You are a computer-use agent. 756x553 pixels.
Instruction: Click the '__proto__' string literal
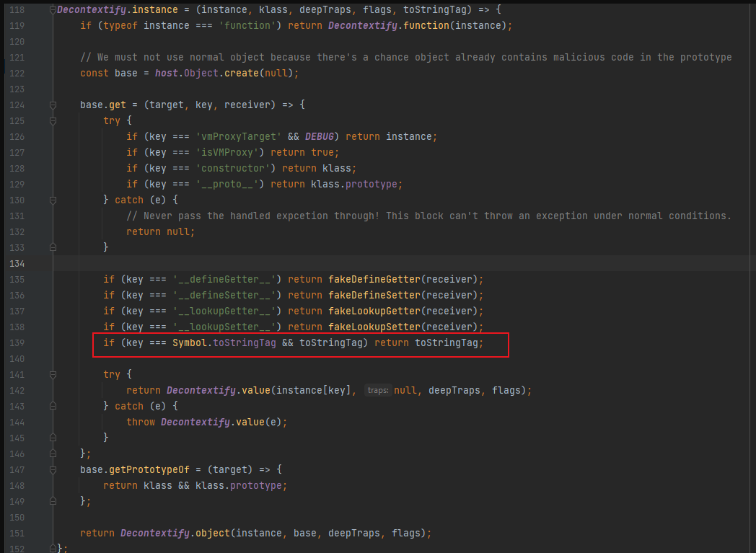pos(227,185)
